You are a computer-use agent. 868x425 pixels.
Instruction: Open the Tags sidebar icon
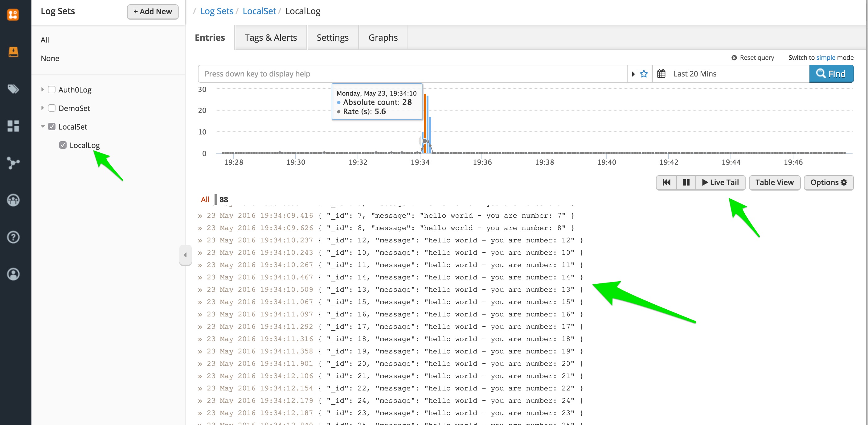coord(13,89)
